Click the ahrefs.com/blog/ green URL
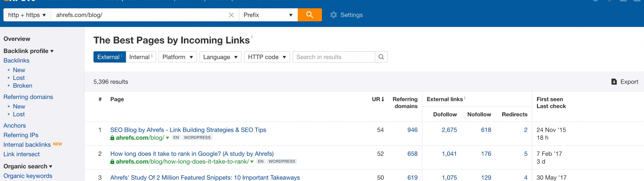The image size is (644, 181). 140,138
